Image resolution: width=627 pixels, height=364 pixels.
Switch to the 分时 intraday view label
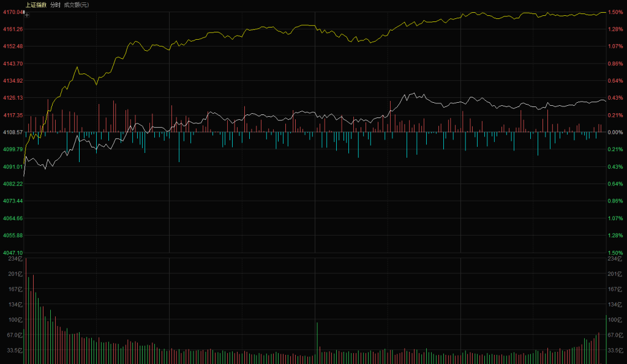[x=55, y=4]
